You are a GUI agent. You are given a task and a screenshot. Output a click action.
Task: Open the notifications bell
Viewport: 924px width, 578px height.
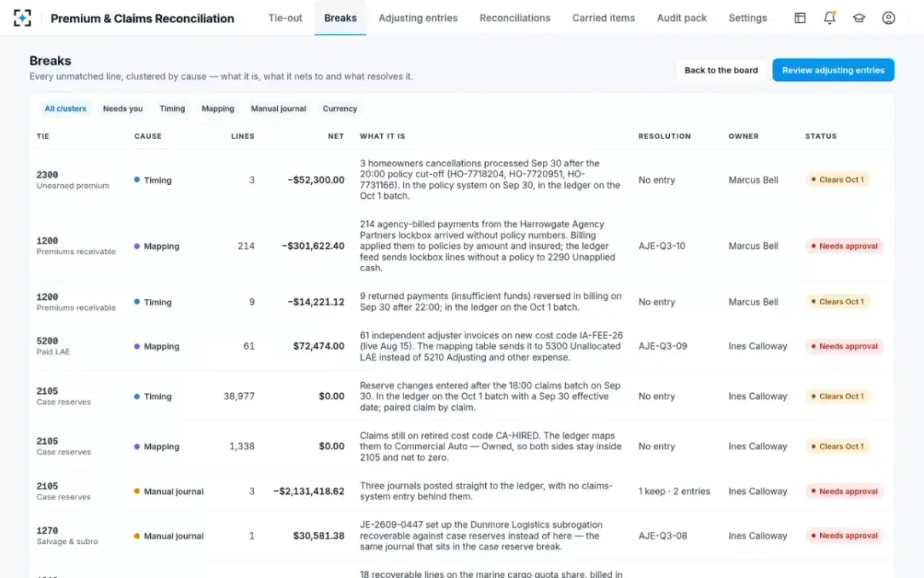click(x=829, y=18)
